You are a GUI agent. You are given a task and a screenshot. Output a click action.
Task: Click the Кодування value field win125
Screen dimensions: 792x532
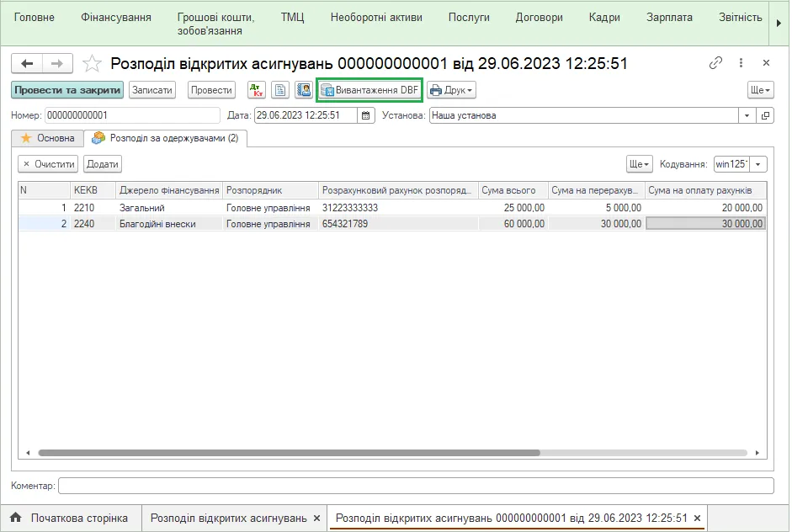[x=731, y=164]
